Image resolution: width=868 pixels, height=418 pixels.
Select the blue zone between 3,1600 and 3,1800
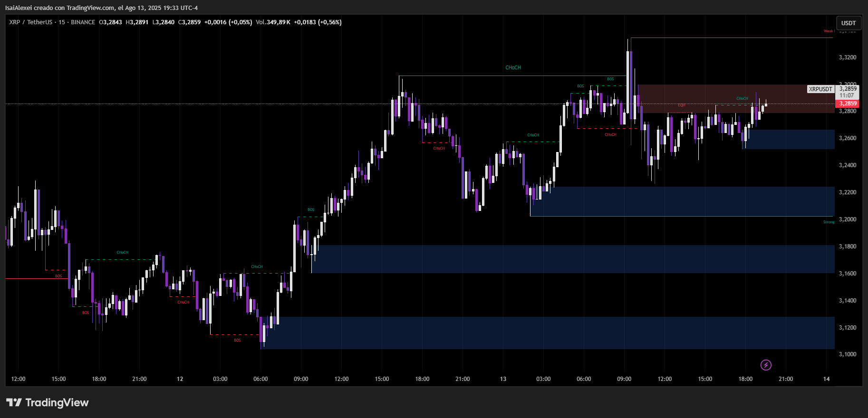point(570,259)
